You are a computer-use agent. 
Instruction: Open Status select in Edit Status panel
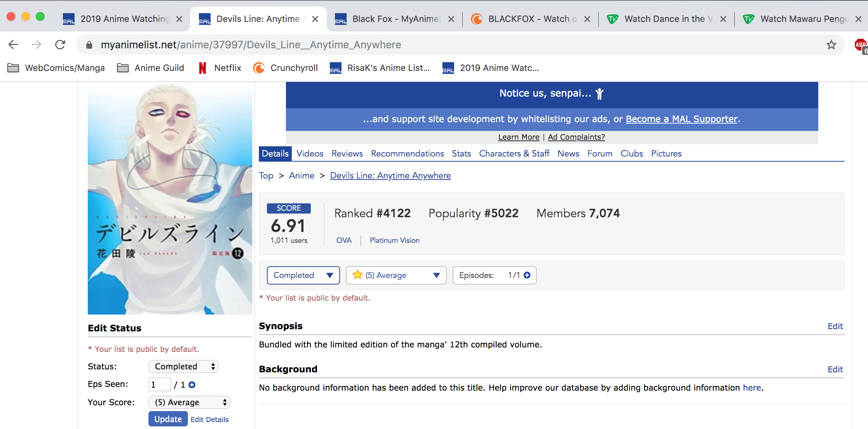[x=184, y=366]
